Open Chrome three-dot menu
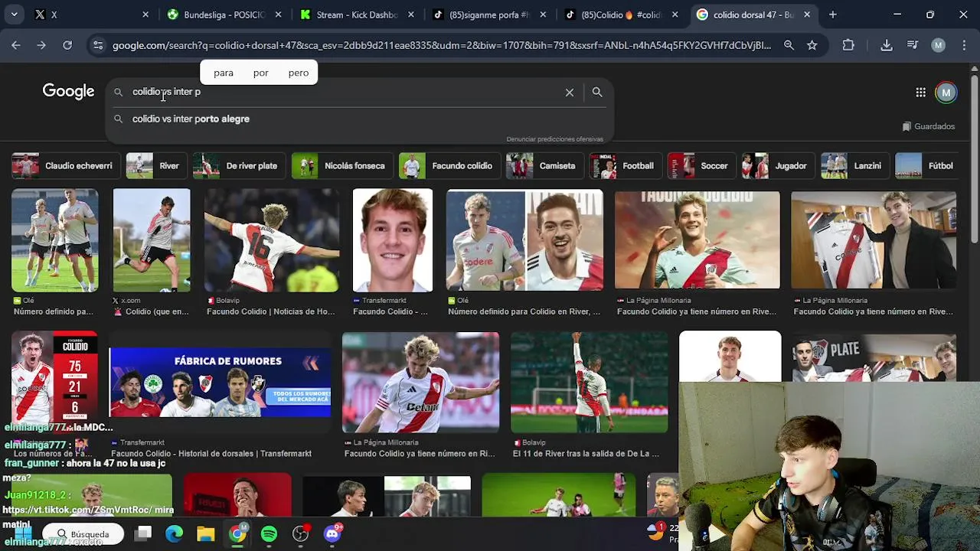Screen dimensions: 980x551 click(x=964, y=45)
